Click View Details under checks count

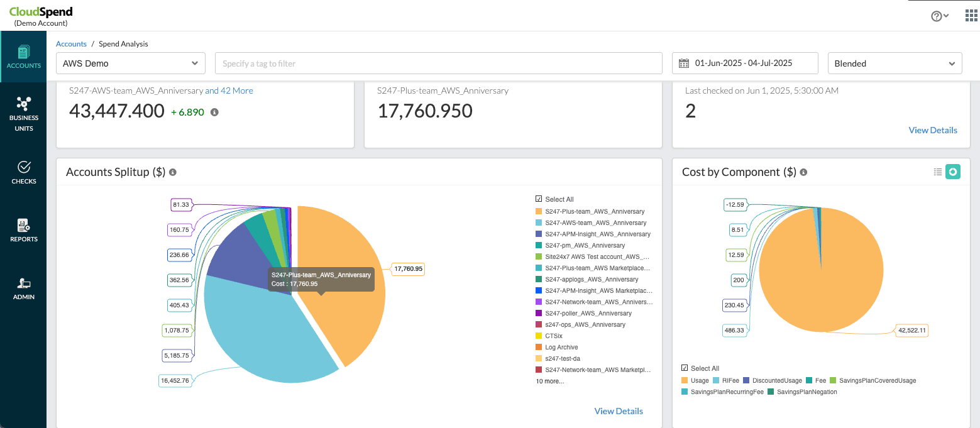tap(933, 130)
